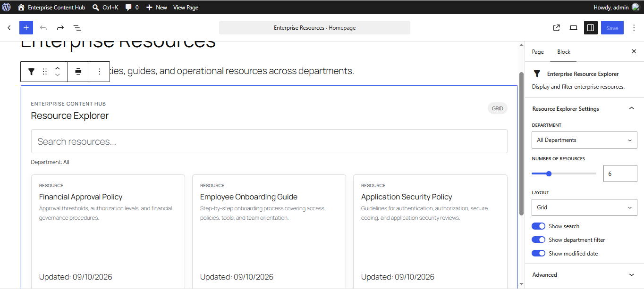Switch to the Page tab
The width and height of the screenshot is (644, 289).
click(538, 52)
